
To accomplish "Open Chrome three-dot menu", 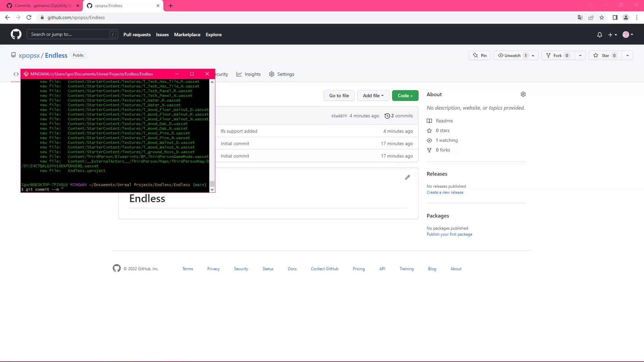I will click(x=637, y=17).
